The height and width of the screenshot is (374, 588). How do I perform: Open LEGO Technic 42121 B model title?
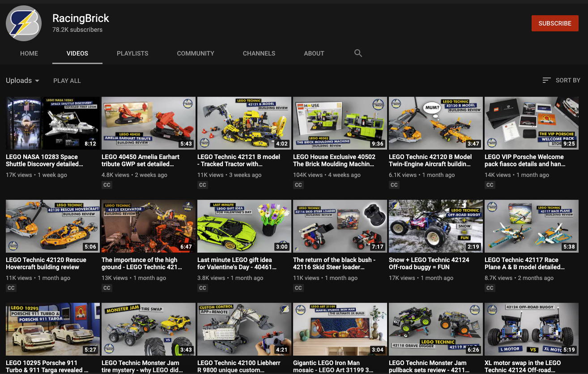239,160
